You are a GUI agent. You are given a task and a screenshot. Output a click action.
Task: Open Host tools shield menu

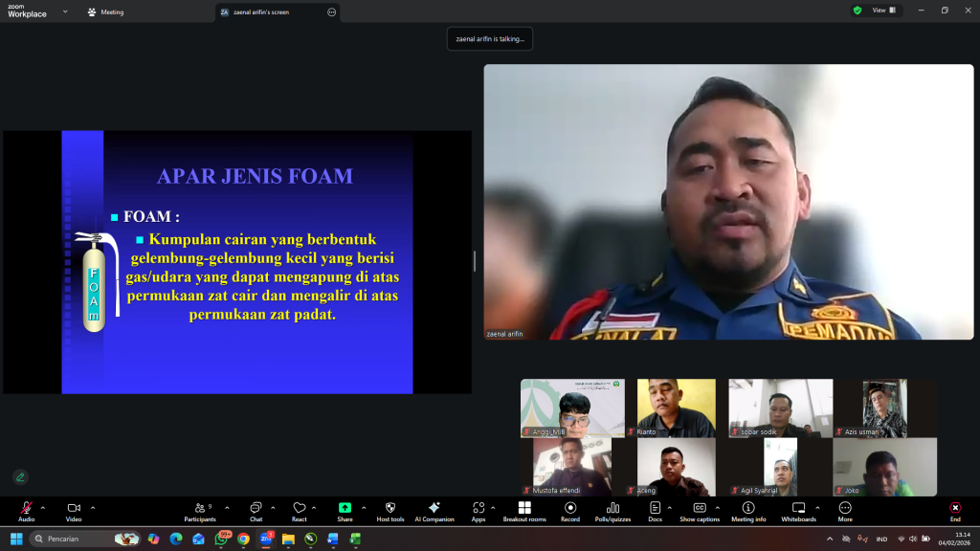[x=390, y=508]
